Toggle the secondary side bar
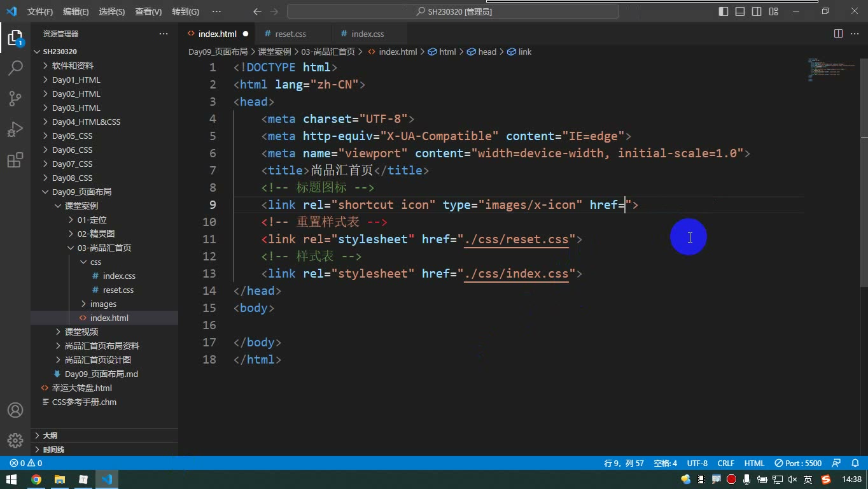 [757, 11]
